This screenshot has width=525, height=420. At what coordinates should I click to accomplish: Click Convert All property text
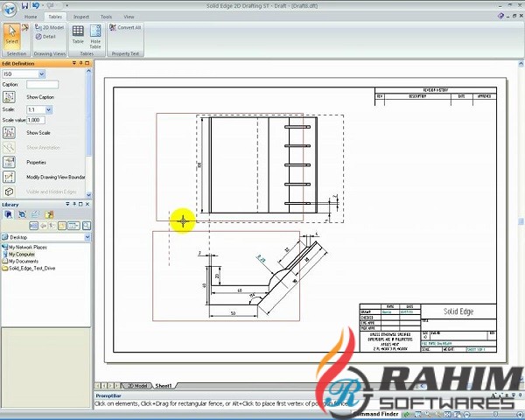[125, 27]
